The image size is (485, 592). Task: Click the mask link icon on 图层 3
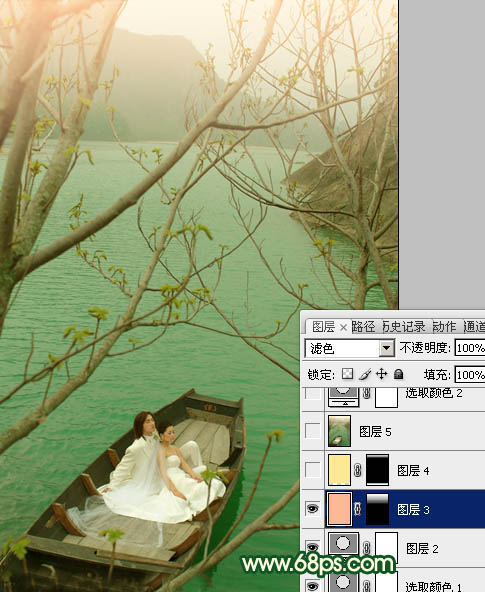pyautogui.click(x=358, y=509)
